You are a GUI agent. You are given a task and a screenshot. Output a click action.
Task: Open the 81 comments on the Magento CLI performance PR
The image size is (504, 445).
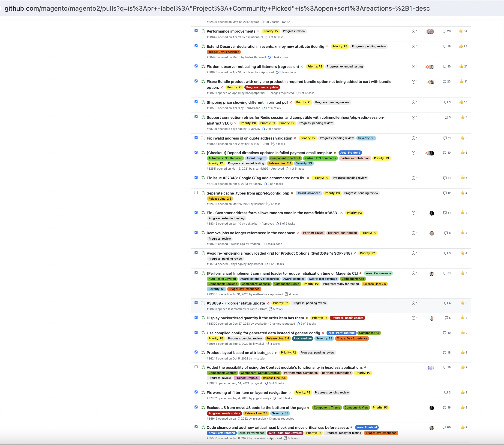click(x=447, y=273)
